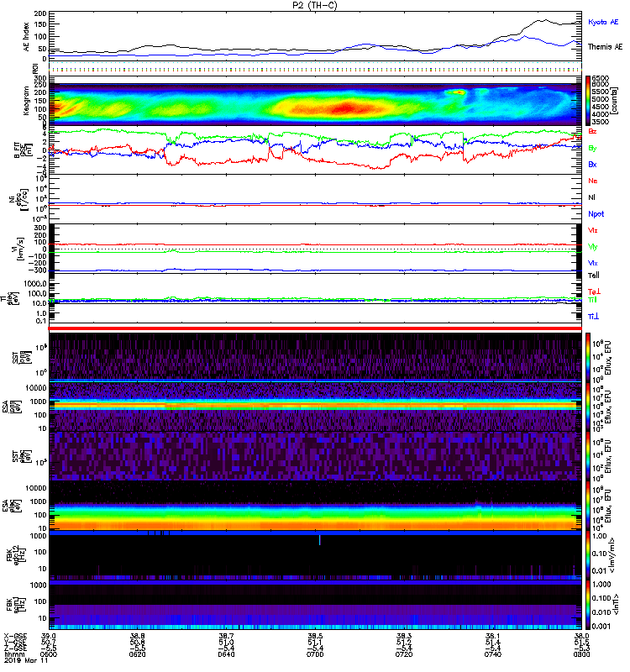Select the green "Viy" velocity legend label

pos(593,247)
